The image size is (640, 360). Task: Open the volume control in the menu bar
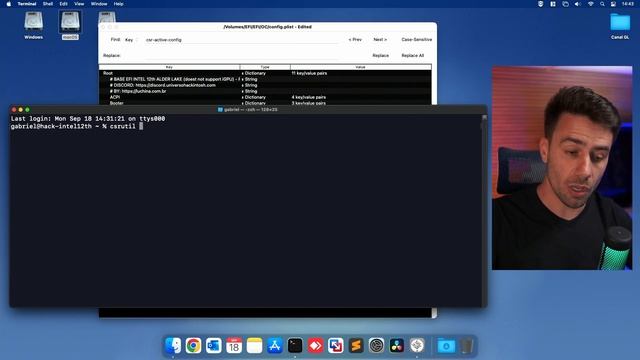[578, 4]
